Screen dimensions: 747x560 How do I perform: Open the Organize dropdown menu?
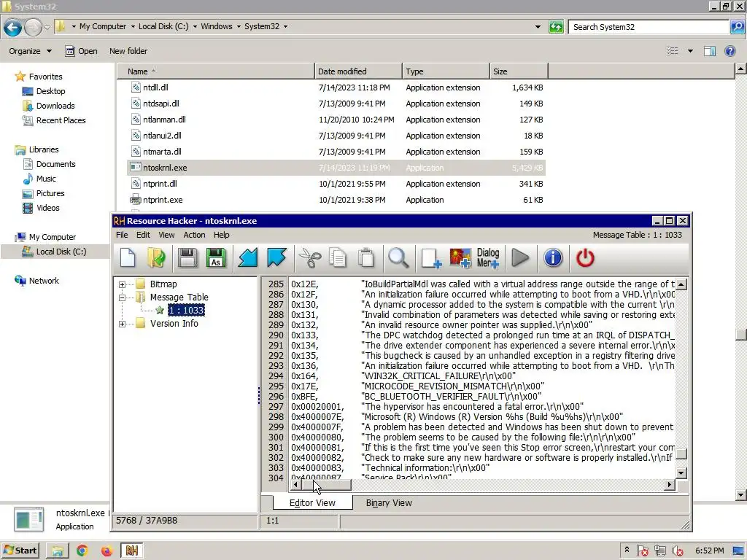click(30, 51)
